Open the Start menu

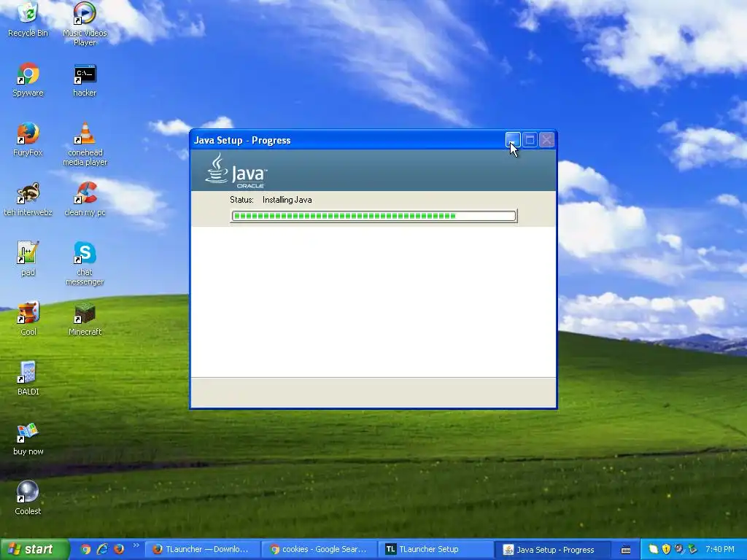[x=34, y=549]
